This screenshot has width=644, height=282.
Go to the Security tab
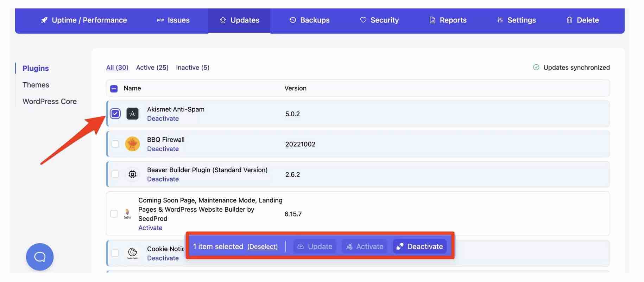click(379, 20)
